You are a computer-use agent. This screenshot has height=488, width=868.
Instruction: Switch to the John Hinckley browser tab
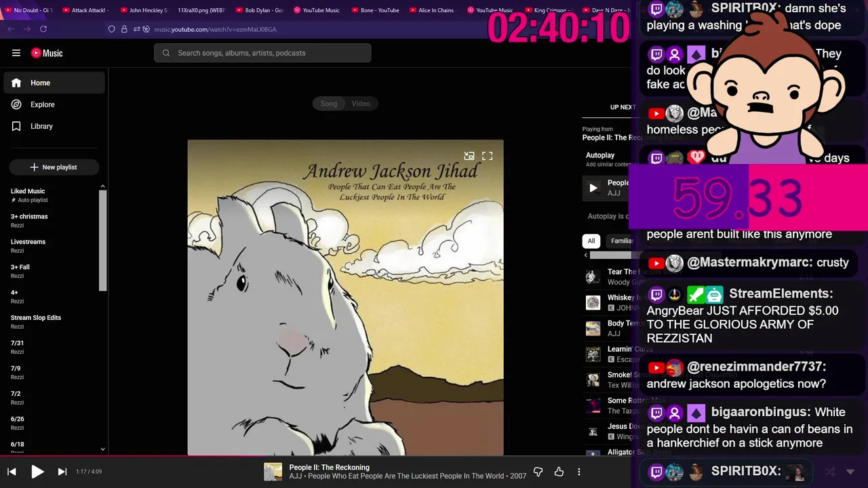[144, 10]
